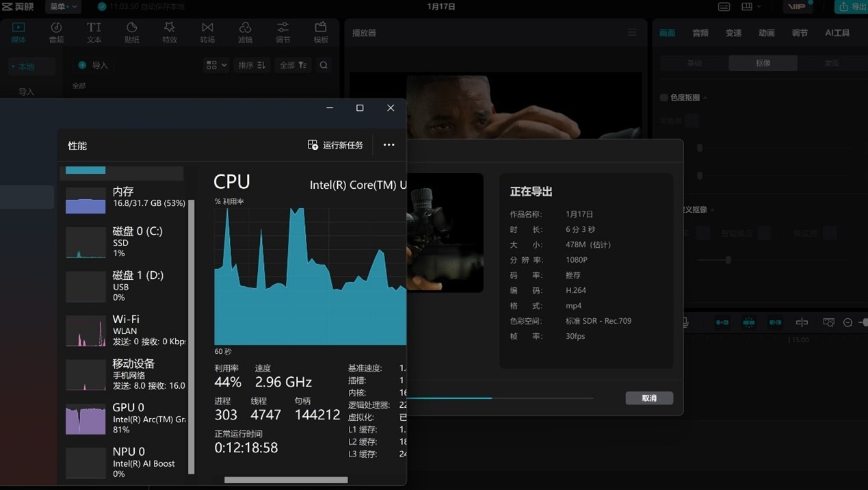Open the 音频 audio library
868x490 pixels.
pyautogui.click(x=56, y=32)
